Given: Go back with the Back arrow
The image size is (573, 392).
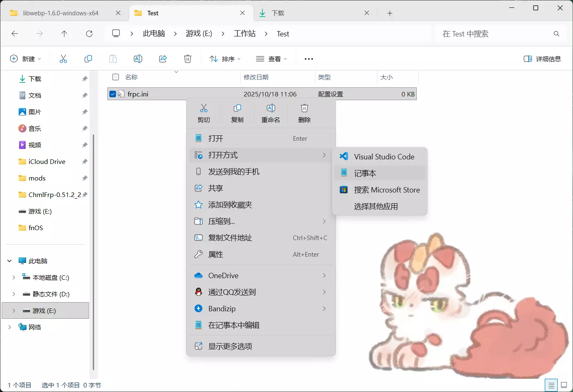Looking at the screenshot, I should 15,34.
